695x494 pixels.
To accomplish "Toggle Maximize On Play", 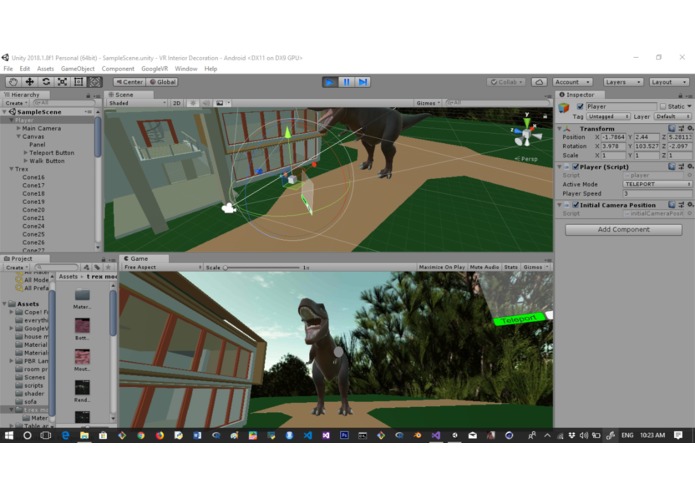I will (x=441, y=267).
